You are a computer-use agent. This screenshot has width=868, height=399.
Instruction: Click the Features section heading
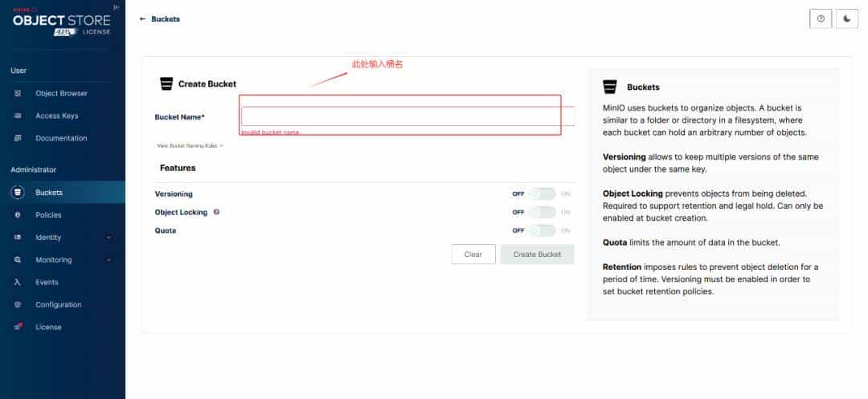178,168
